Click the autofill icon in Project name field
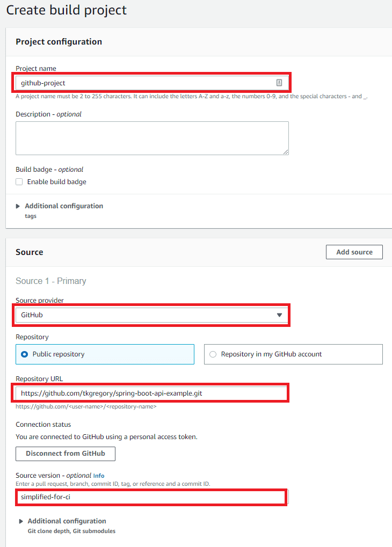Screen dimensions: 392x547 279,83
